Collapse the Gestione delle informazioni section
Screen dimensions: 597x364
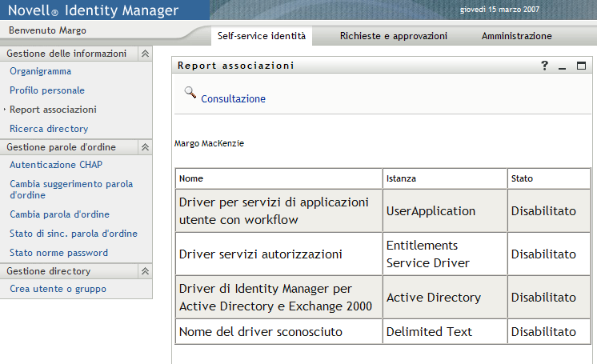(145, 54)
